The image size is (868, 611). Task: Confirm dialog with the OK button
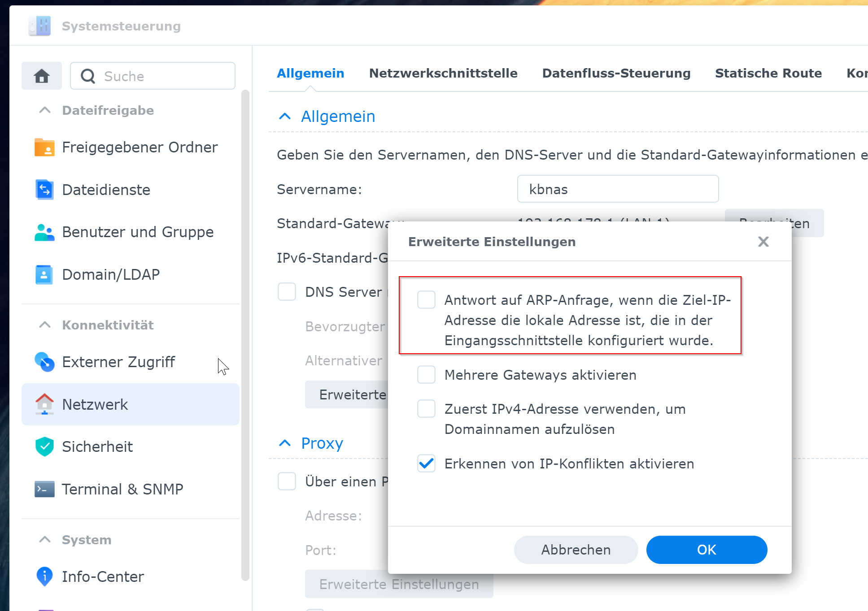point(707,550)
